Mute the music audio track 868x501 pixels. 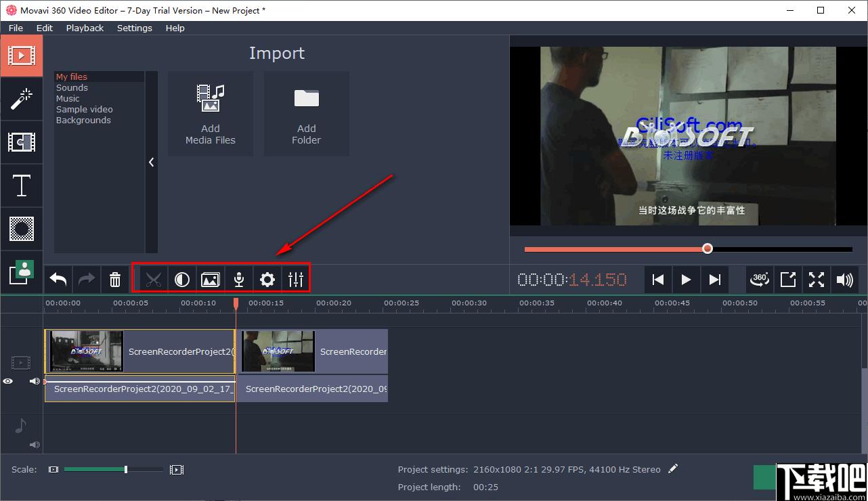(x=35, y=445)
